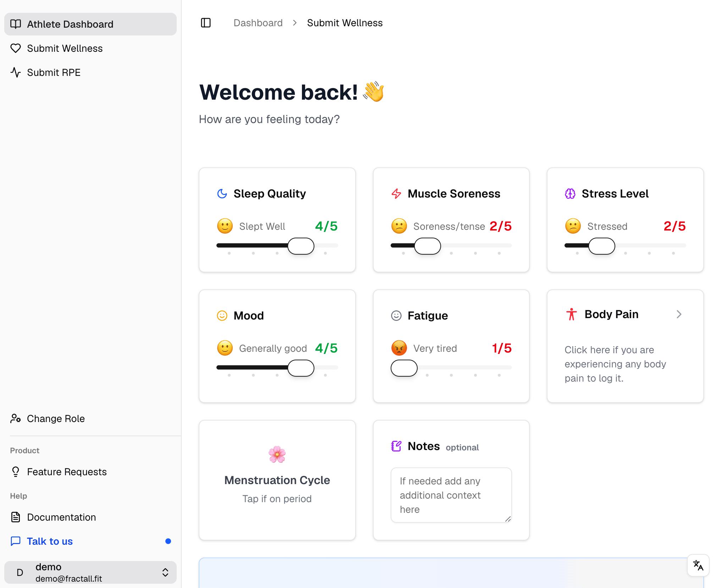Go to Submit RPE in sidebar
This screenshot has width=721, height=588.
90,72
